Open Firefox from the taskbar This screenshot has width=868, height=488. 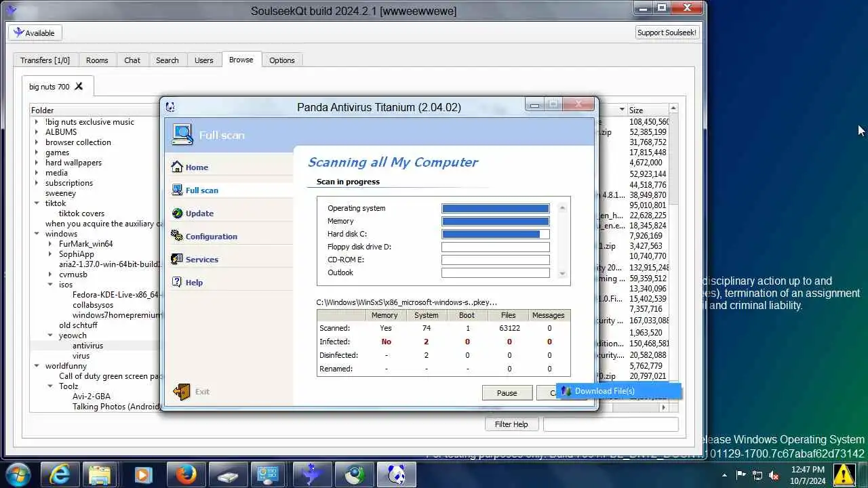(186, 475)
